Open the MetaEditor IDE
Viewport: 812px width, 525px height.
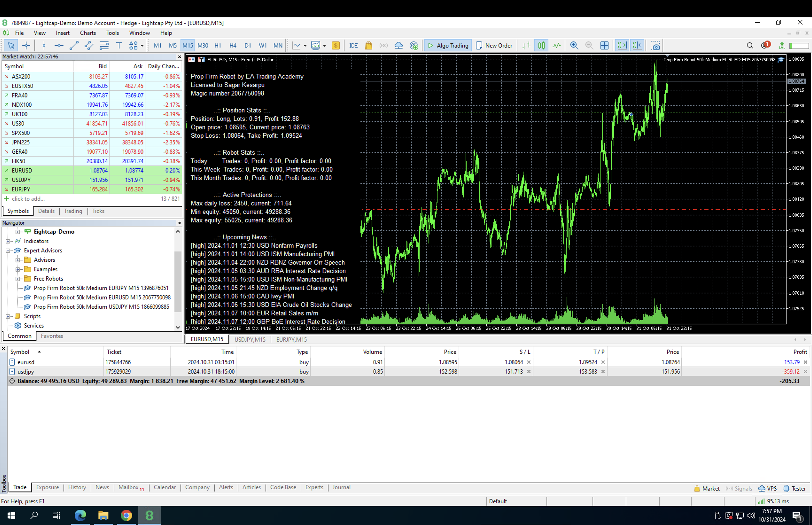pos(353,45)
